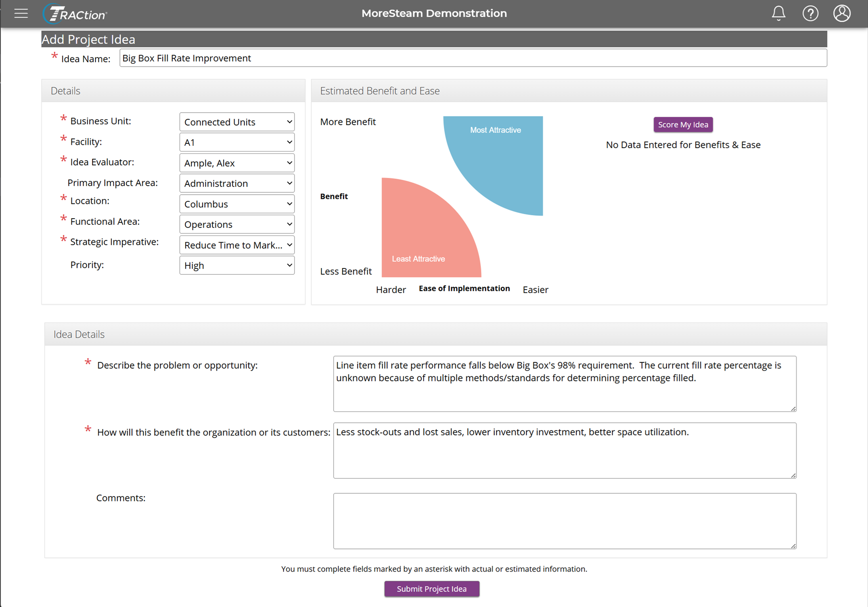Click the Score My Idea button
This screenshot has width=868, height=607.
coord(683,125)
